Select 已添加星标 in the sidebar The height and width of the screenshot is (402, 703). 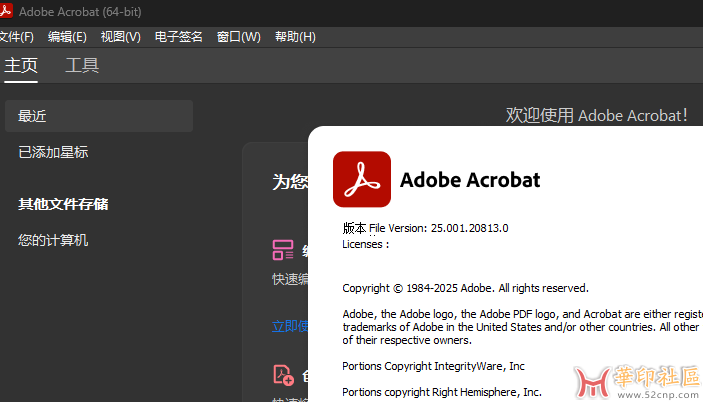pos(53,152)
